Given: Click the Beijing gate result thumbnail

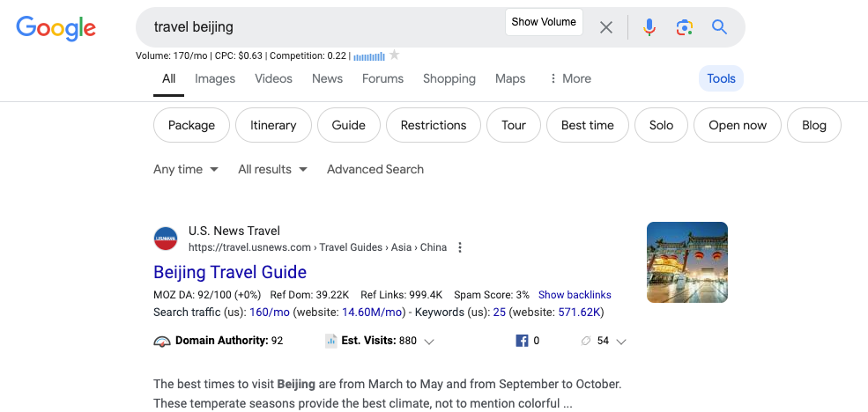Looking at the screenshot, I should point(687,262).
